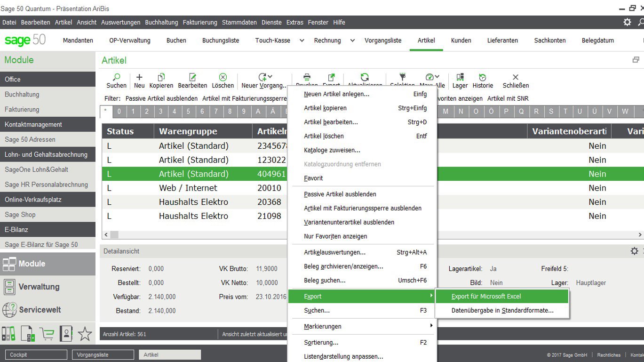Screen dimensions: 644x362
Task: Open the Vorgangsliste window button in the bottom bar
Action: (x=103, y=354)
